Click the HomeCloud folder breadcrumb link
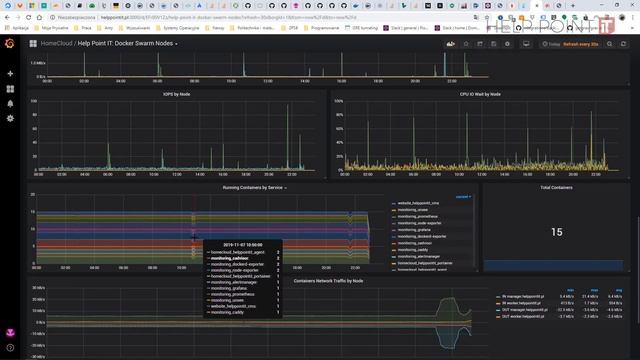Image resolution: width=640 pixels, height=360 pixels. coord(56,43)
